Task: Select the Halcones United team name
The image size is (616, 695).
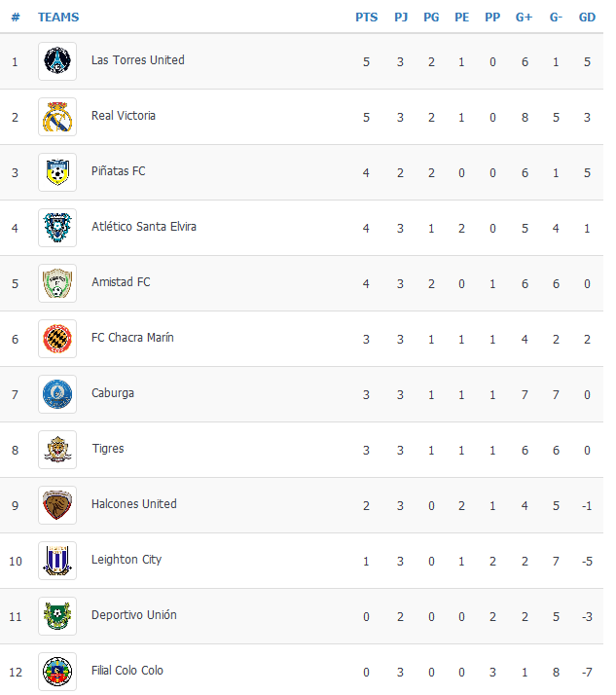Action: pyautogui.click(x=134, y=504)
